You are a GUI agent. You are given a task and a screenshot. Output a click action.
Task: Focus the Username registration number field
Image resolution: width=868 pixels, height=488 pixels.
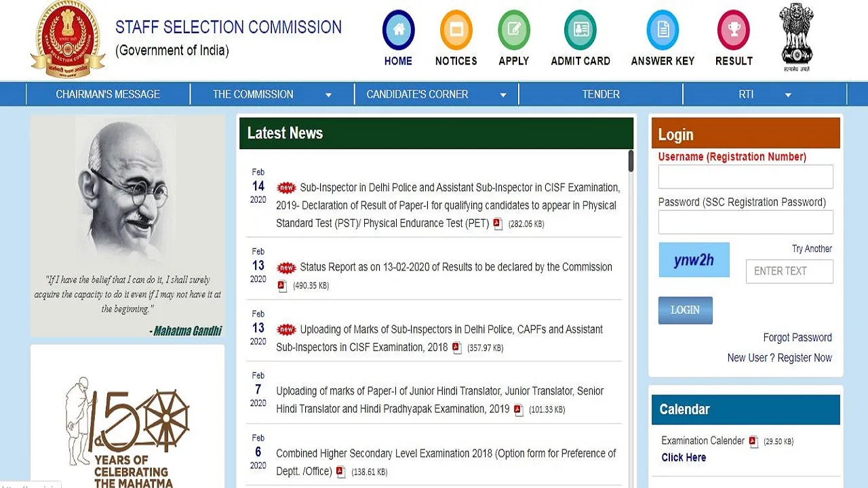[745, 177]
